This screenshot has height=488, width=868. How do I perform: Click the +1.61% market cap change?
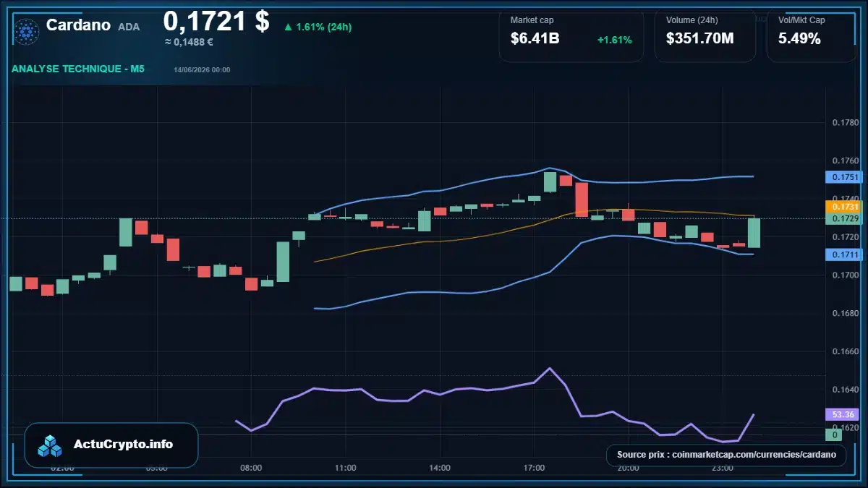pos(615,40)
